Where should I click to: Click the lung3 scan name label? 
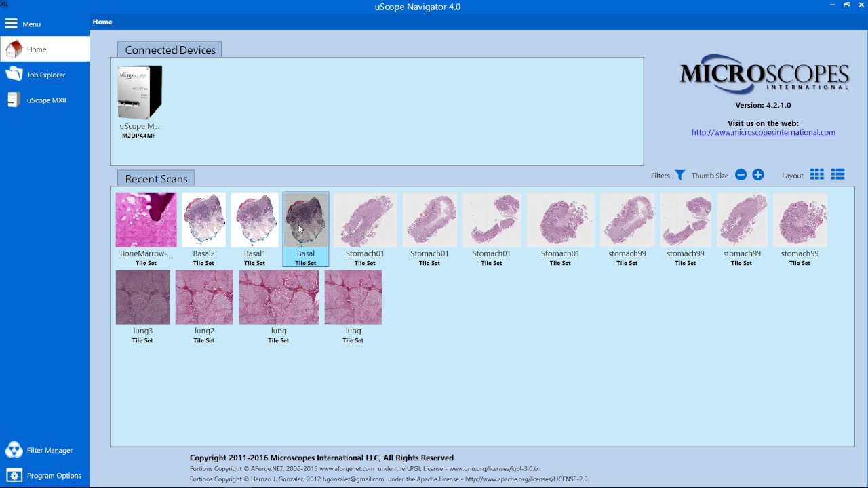(x=142, y=331)
